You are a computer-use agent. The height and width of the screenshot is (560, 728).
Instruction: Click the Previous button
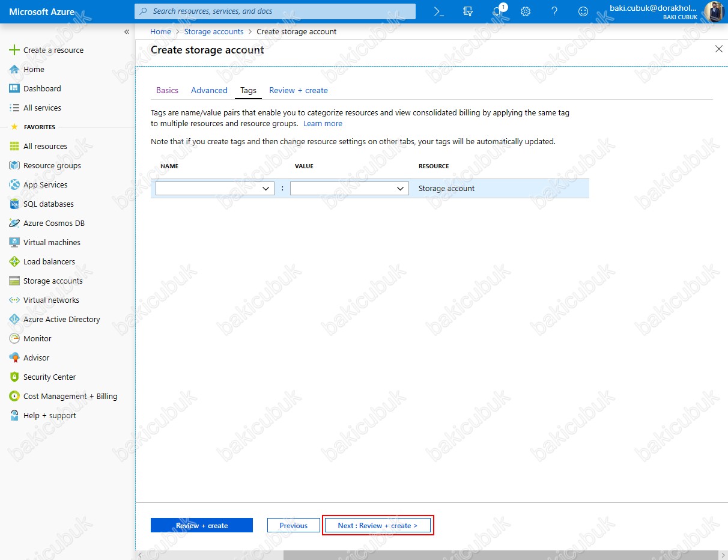294,525
